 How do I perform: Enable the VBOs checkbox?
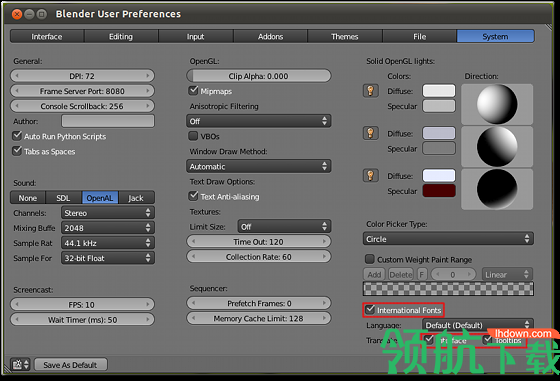click(193, 136)
